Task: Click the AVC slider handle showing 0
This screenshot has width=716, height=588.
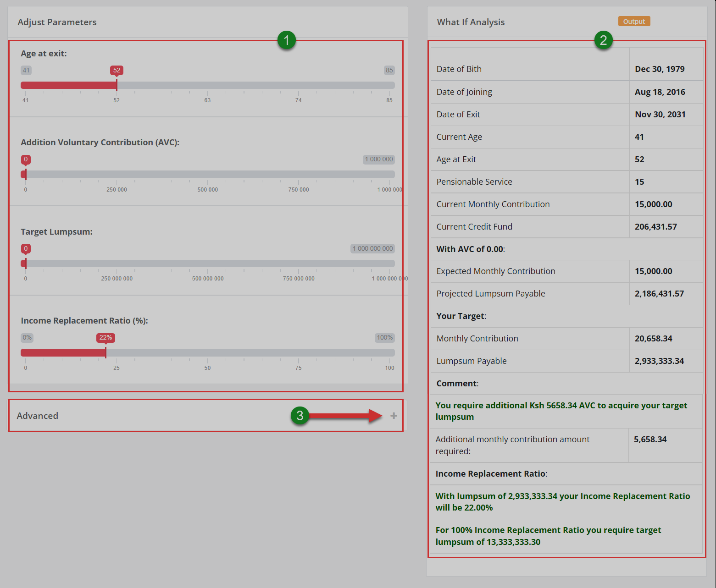Action: [26, 174]
